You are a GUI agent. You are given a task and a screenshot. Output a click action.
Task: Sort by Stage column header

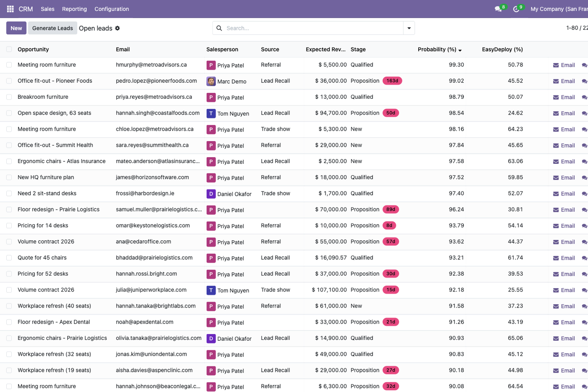(358, 50)
